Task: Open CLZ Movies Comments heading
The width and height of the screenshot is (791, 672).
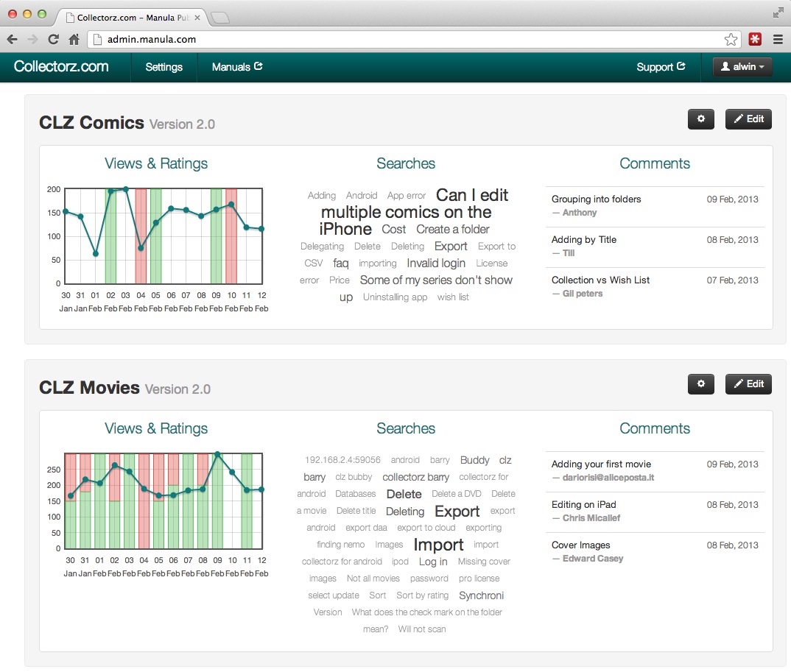Action: pos(654,428)
